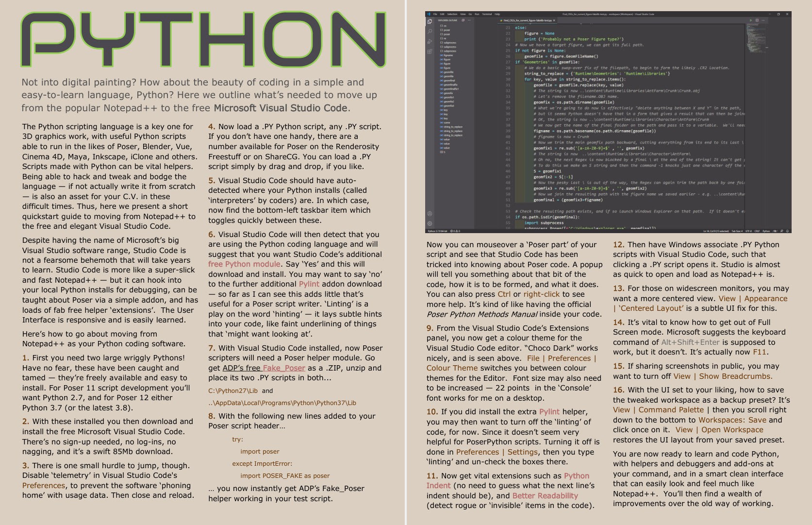Viewport: 812px width, 525px height.
Task: Select the 'os' module row in the Outline
Action: (444, 26)
